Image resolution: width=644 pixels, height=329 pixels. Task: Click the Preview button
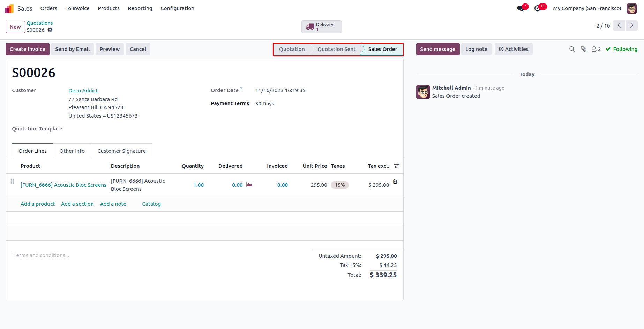110,49
